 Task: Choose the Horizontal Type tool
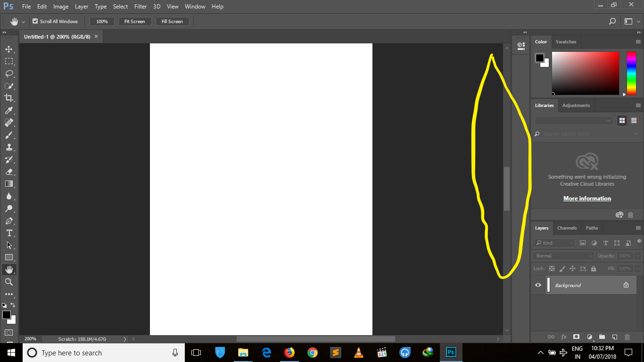coord(9,233)
